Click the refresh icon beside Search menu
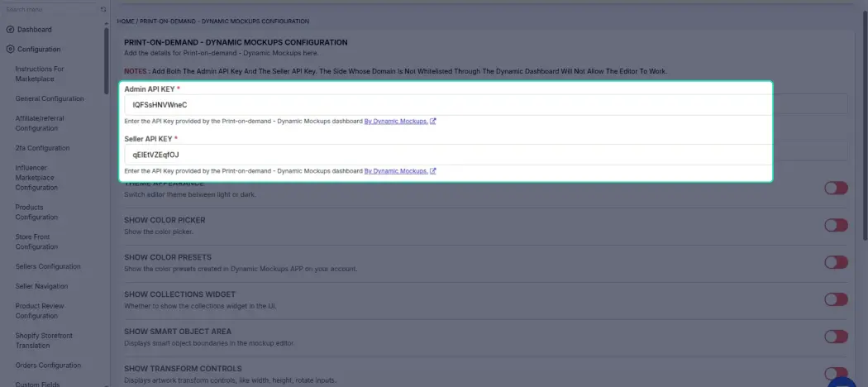The height and width of the screenshot is (387, 868). (x=103, y=9)
